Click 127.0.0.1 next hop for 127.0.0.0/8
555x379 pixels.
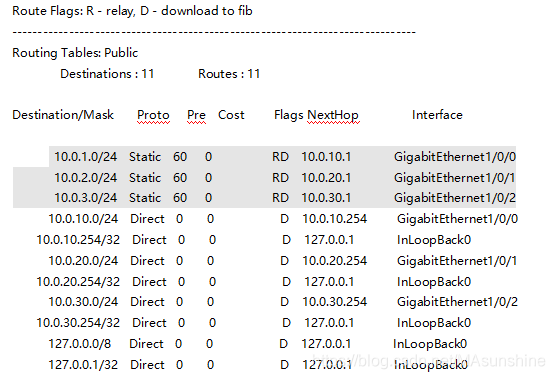[x=326, y=344]
